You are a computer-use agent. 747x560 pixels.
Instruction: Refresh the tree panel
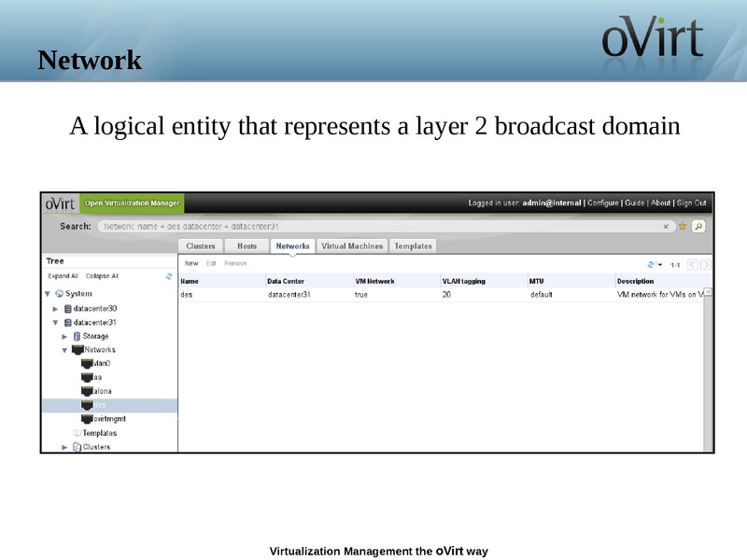coord(169,276)
